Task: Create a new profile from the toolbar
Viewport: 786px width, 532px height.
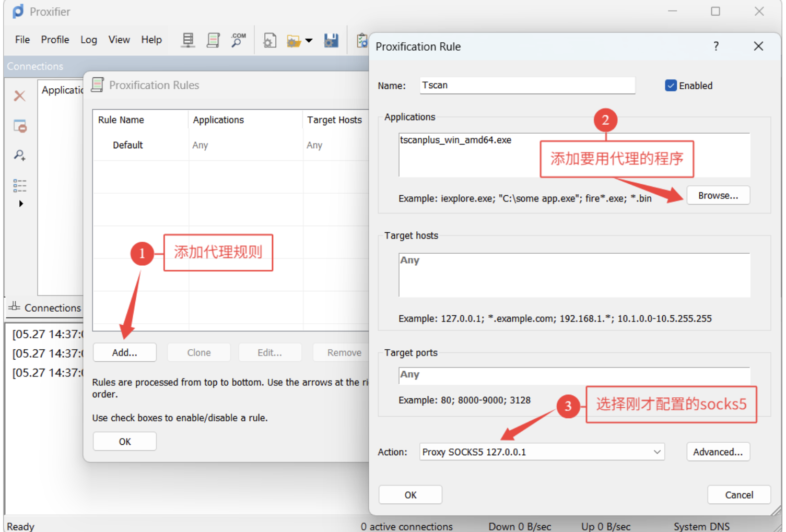Action: (269, 40)
